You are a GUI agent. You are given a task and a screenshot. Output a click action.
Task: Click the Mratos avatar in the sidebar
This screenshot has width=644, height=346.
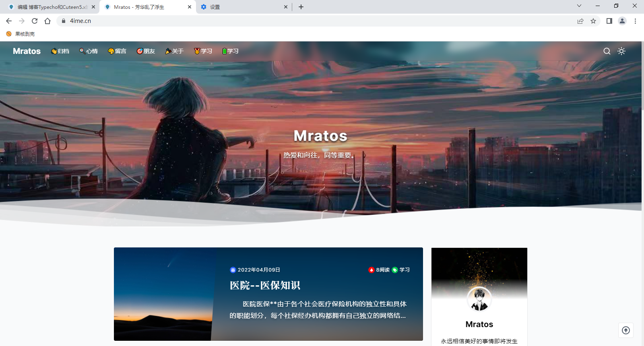[x=479, y=299]
